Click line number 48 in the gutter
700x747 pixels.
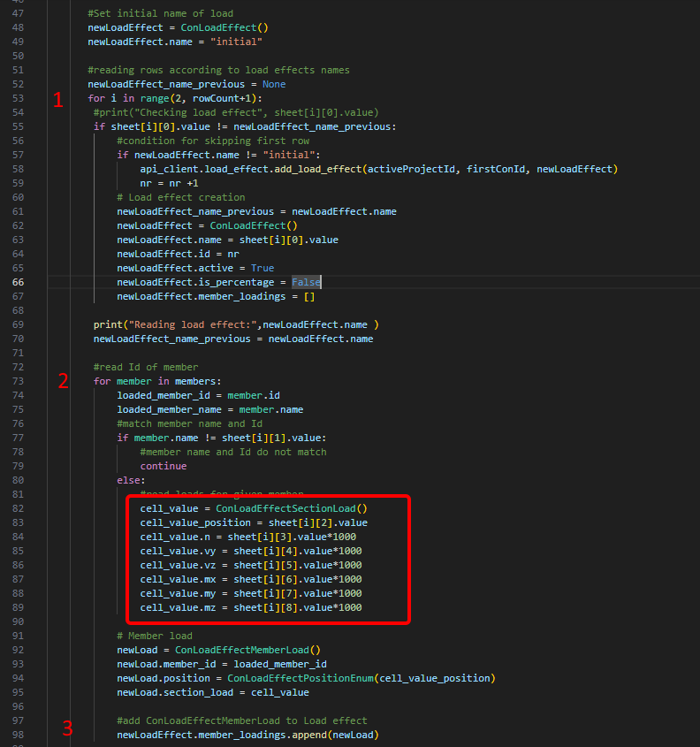(18, 27)
